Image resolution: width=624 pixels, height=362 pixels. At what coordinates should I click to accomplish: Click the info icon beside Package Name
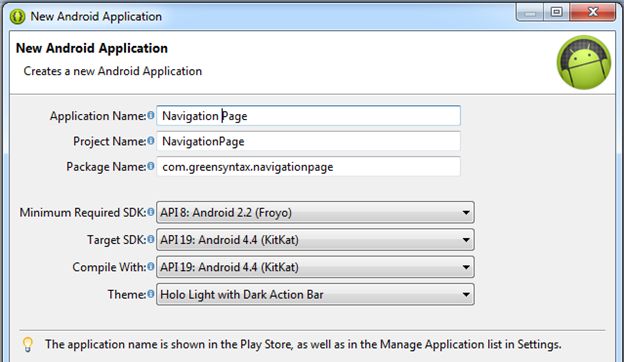point(150,166)
